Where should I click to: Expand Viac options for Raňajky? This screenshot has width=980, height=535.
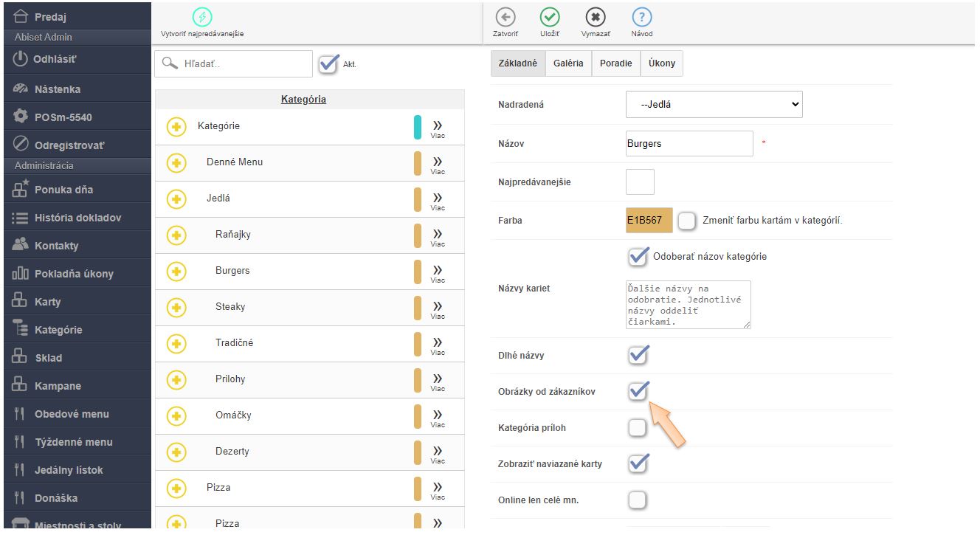(438, 236)
